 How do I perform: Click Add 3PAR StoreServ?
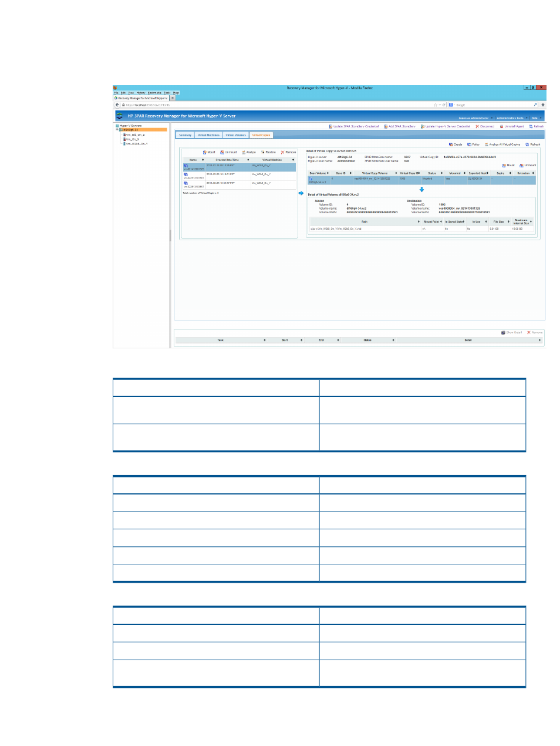[x=400, y=126]
